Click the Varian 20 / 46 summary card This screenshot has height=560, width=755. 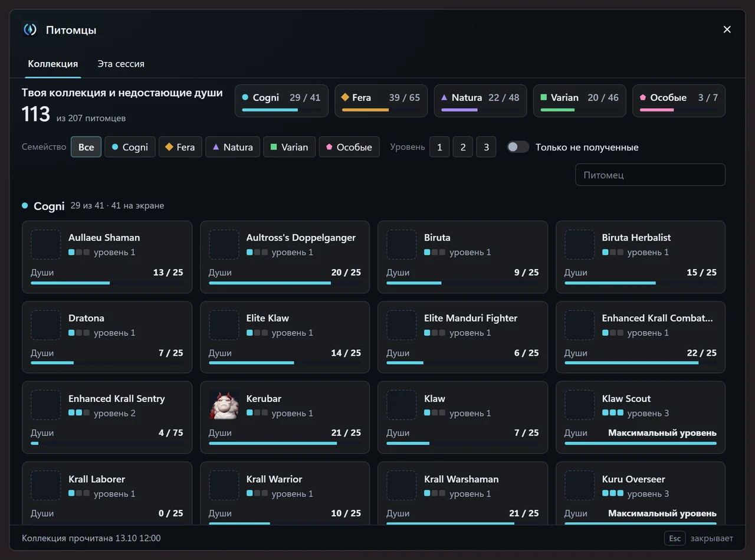(580, 101)
